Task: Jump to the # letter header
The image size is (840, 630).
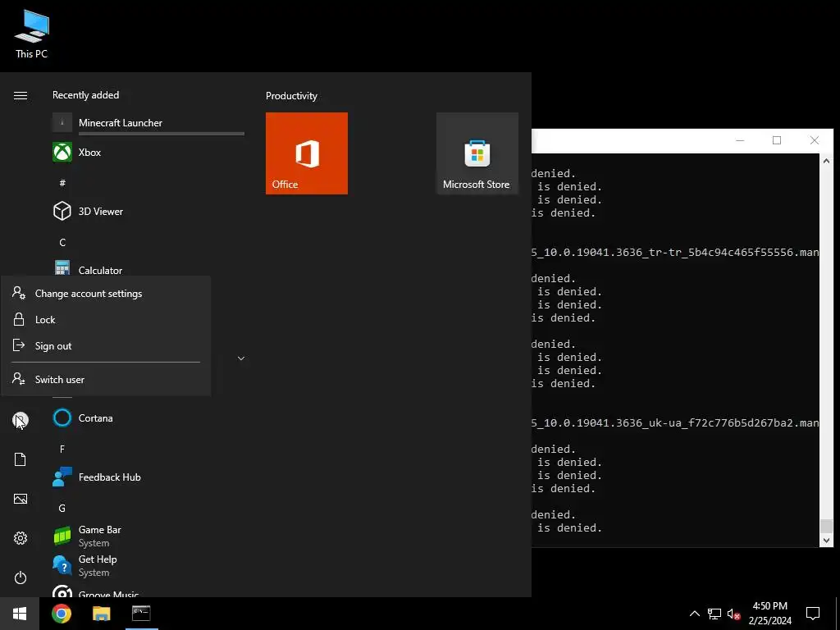Action: coord(62,183)
